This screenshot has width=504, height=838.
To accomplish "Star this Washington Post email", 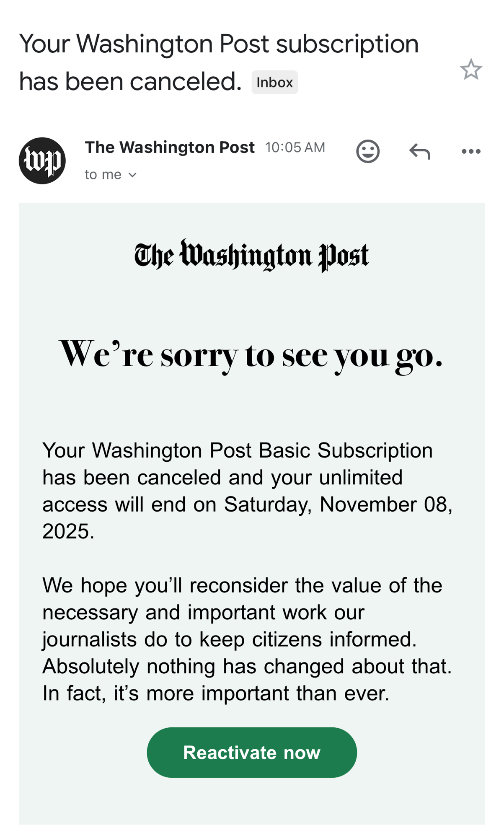I will point(470,70).
